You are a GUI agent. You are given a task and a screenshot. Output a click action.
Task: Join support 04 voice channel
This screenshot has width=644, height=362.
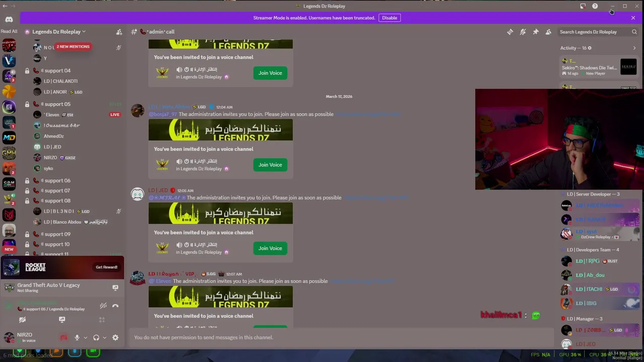click(x=73, y=70)
